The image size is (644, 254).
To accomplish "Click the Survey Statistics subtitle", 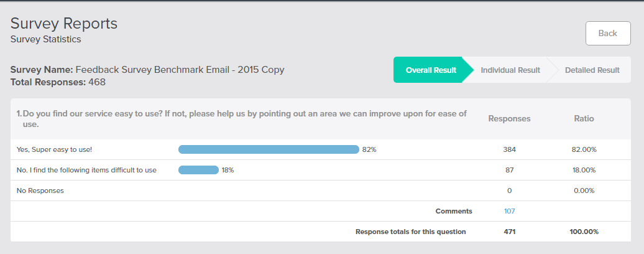I will pos(46,39).
